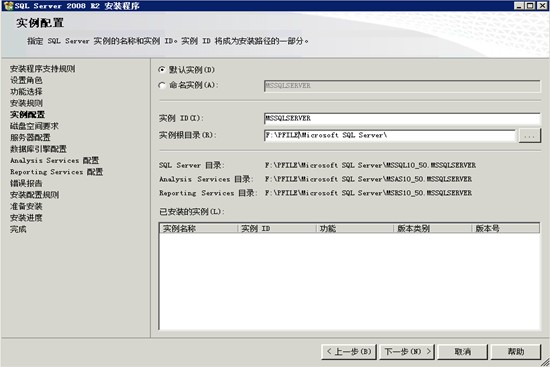Open help via the 帮助 button
The width and height of the screenshot is (550, 367).
[x=516, y=352]
